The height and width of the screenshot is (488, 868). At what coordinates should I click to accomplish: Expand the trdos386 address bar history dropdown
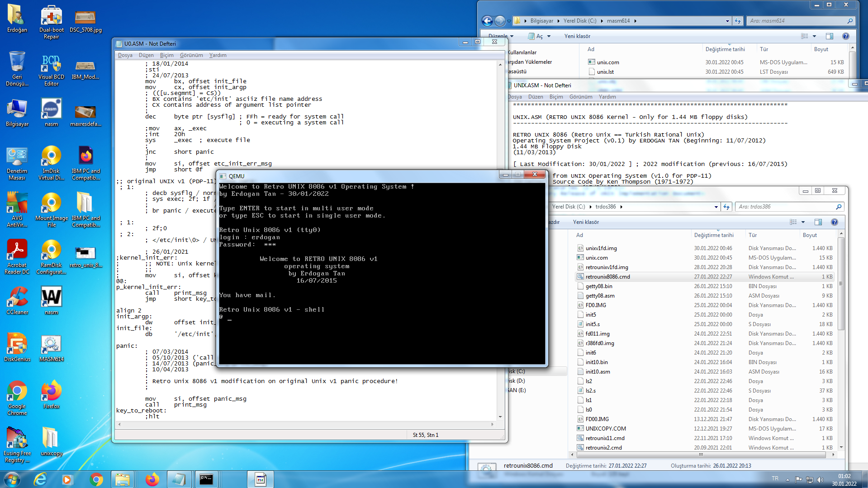tap(716, 207)
